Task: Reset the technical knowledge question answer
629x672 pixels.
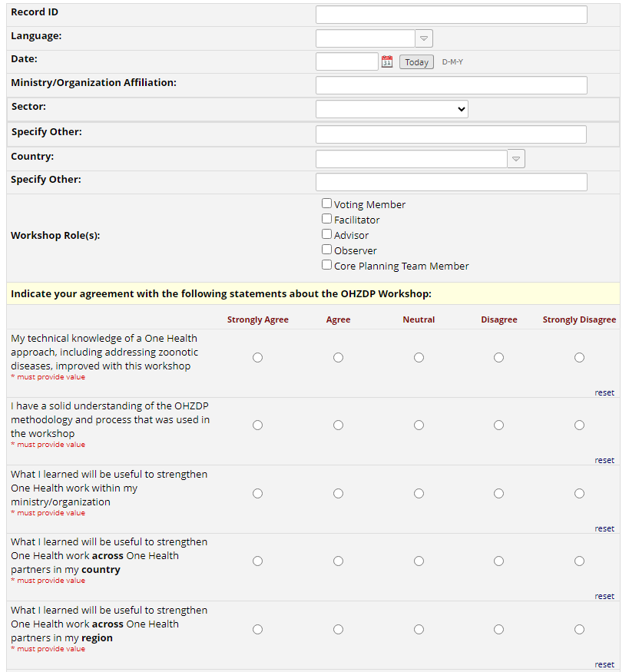Action: coord(604,392)
